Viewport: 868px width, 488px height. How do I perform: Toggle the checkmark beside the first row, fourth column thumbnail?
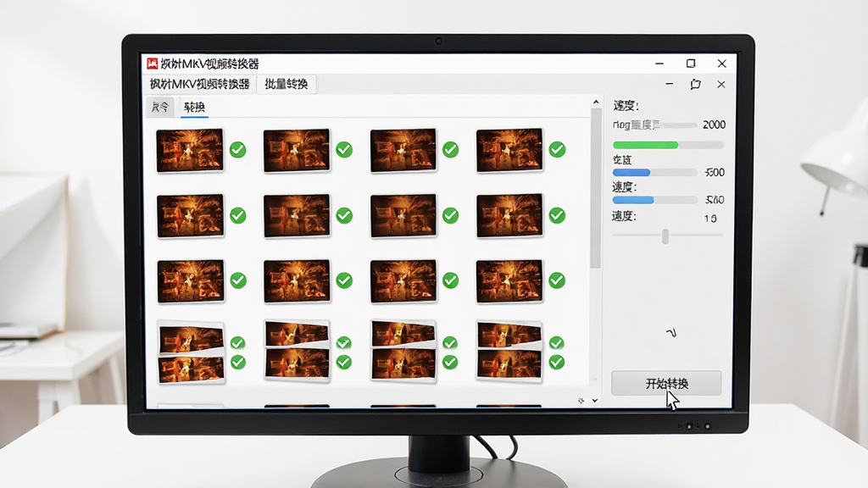[557, 149]
